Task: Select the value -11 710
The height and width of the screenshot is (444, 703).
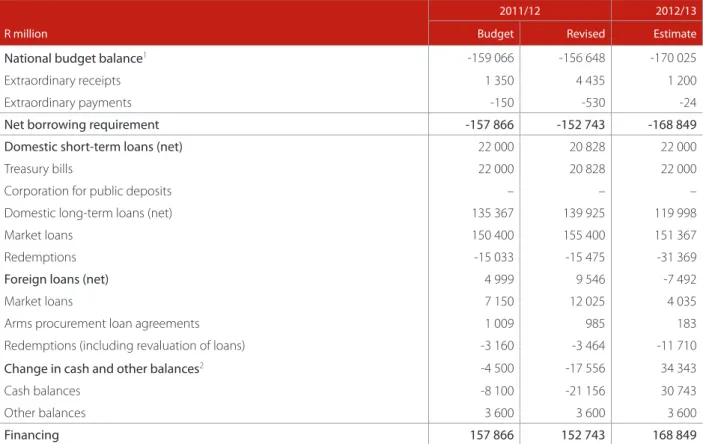Action: [x=676, y=346]
